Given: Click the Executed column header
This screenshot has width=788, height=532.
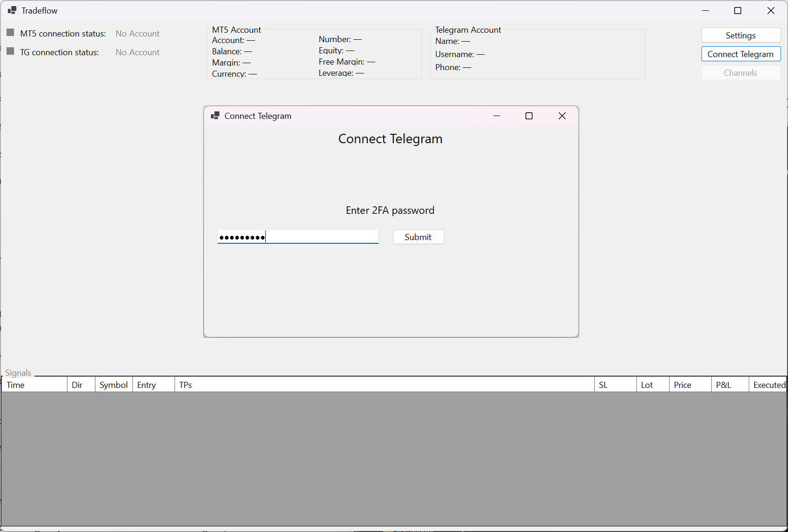Looking at the screenshot, I should (768, 385).
